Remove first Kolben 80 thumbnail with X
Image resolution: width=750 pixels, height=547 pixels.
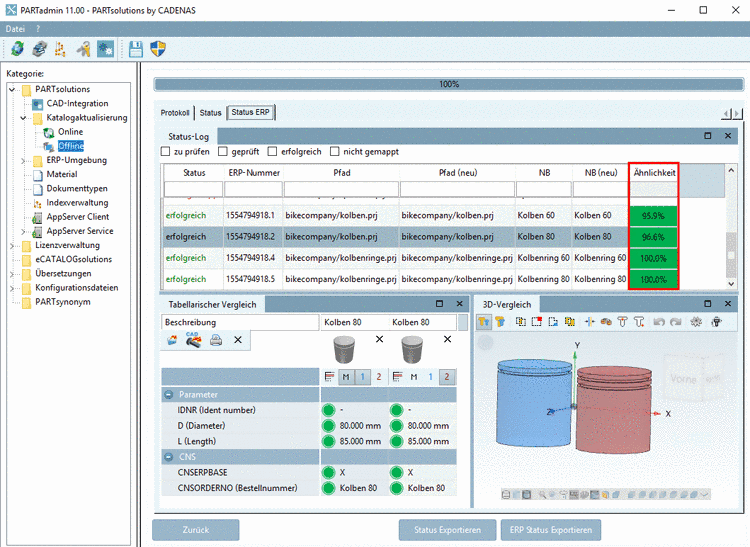click(x=379, y=340)
